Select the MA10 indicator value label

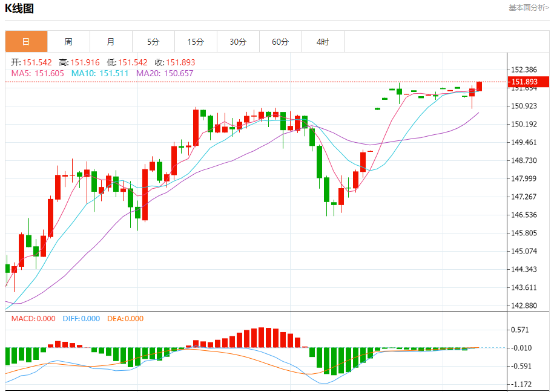click(x=100, y=73)
